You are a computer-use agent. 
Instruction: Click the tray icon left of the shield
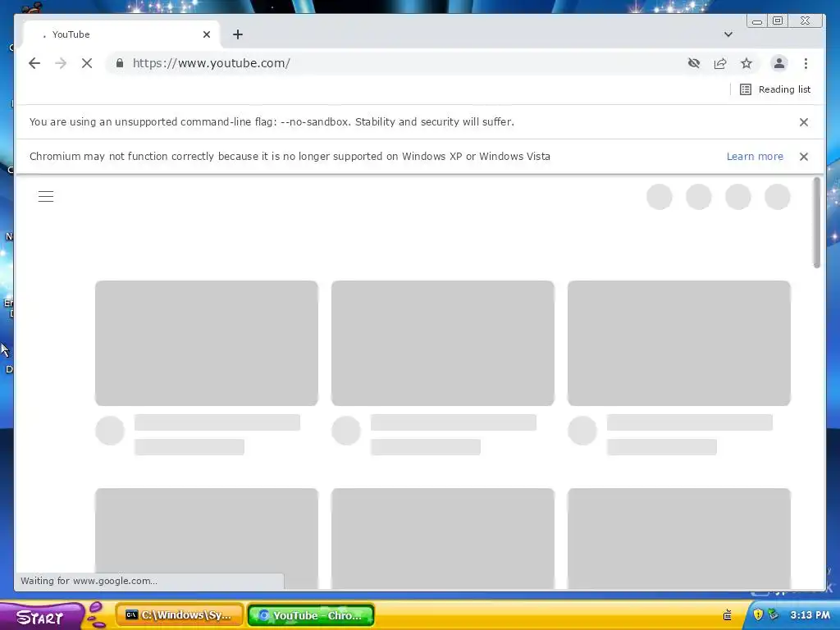(728, 615)
